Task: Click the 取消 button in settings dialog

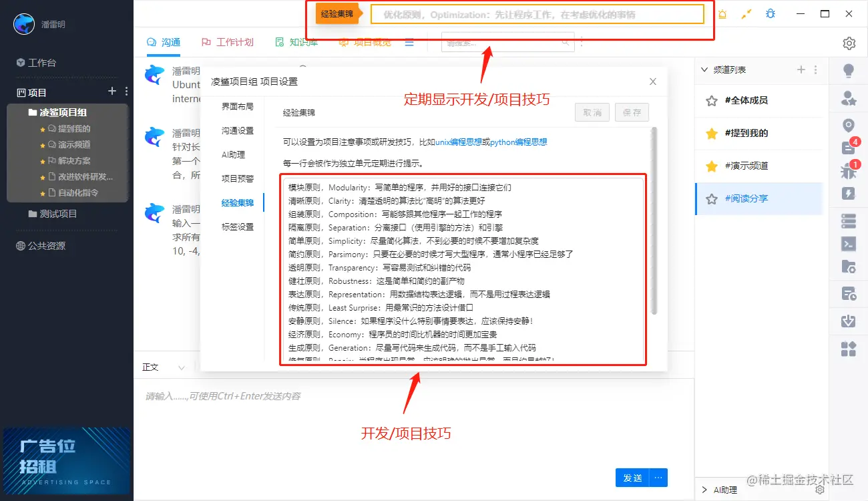Action: (592, 112)
